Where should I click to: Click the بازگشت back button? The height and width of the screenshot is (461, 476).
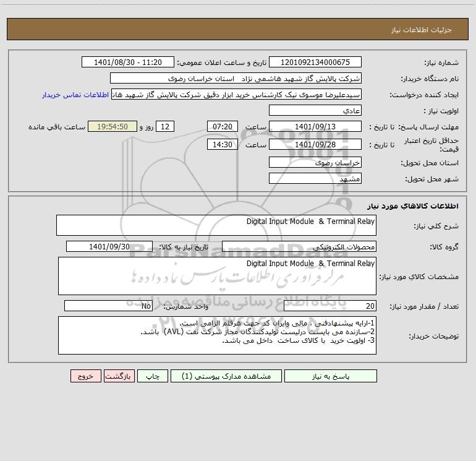click(119, 376)
